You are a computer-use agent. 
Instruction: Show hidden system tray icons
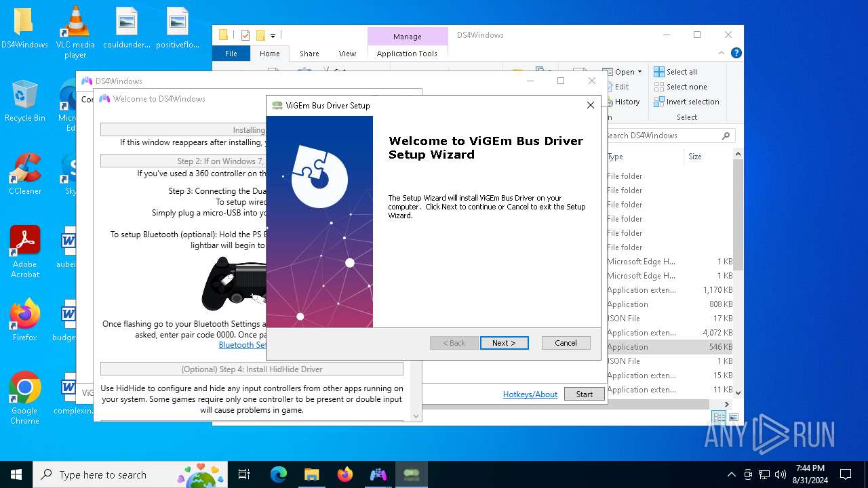[731, 474]
